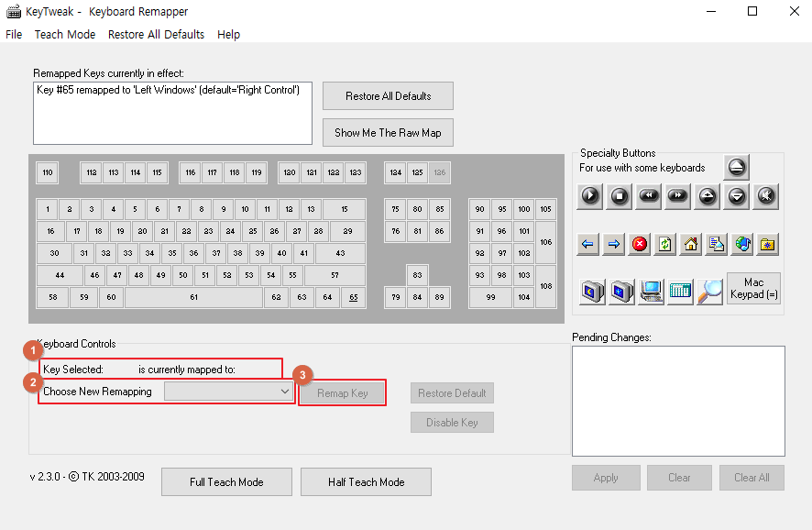Click the green Refresh page icon

(665, 244)
